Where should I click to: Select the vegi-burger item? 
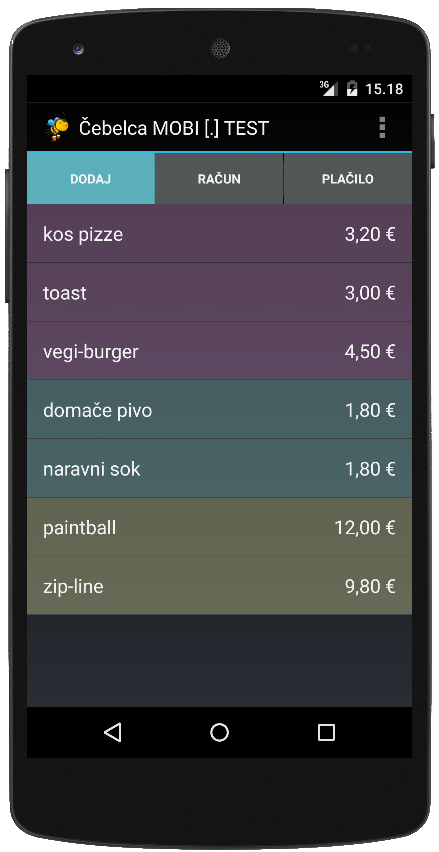click(220, 351)
